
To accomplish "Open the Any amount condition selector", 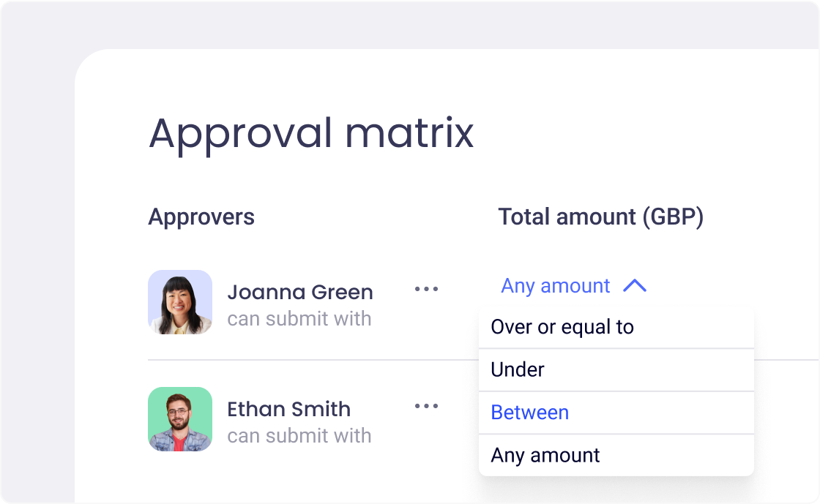I will 554,286.
